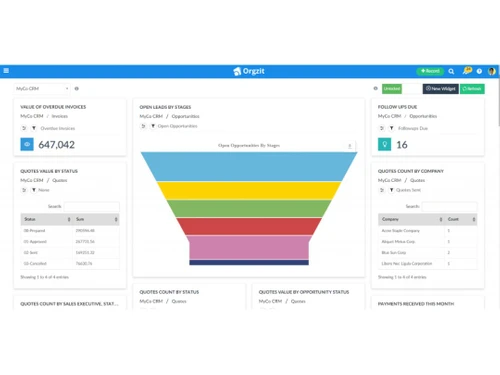Refresh the Value of Overdue Invoices widget
This screenshot has height=375, width=500.
tap(24, 128)
